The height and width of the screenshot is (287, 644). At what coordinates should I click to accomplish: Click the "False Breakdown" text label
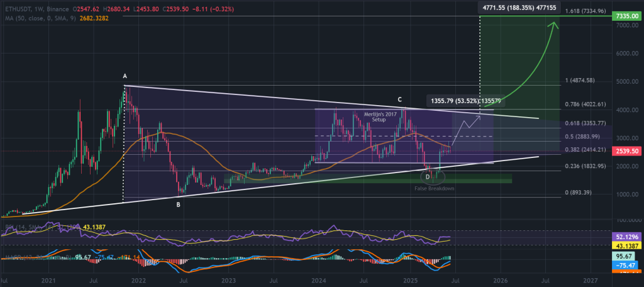(433, 188)
